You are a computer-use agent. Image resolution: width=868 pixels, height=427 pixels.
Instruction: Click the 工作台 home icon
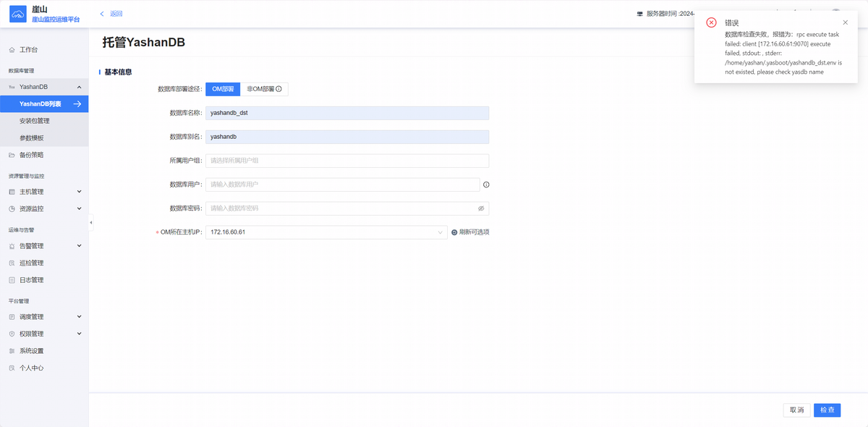point(12,50)
